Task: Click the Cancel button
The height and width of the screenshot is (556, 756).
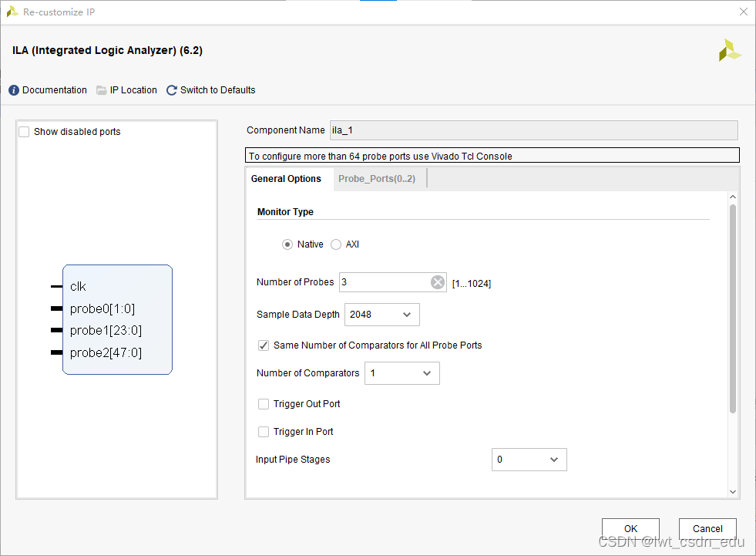Action: point(707,528)
